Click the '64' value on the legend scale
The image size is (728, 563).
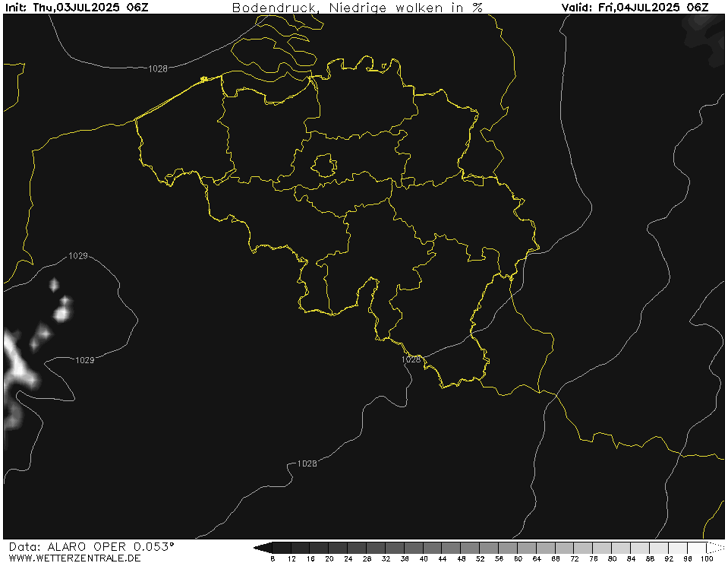pyautogui.click(x=537, y=558)
